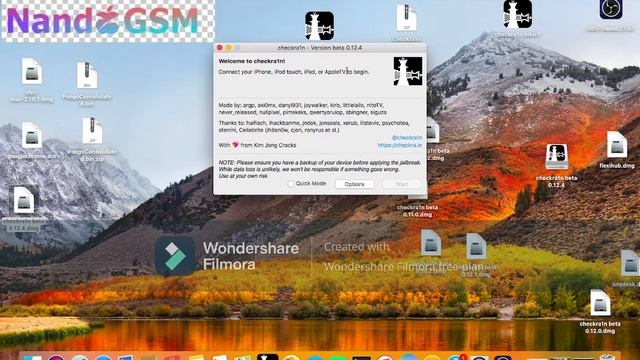This screenshot has width=640, height=360.
Task: Open the @checkra1n link
Action: 407,138
